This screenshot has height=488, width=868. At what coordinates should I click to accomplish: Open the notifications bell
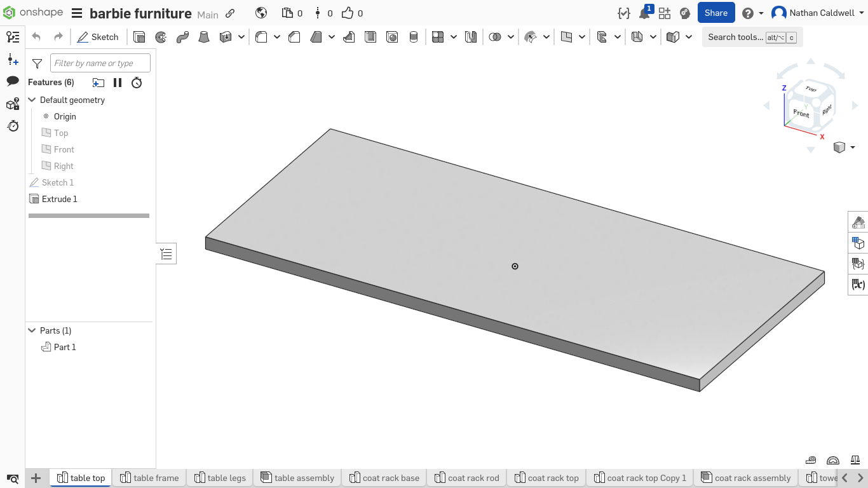(x=645, y=13)
